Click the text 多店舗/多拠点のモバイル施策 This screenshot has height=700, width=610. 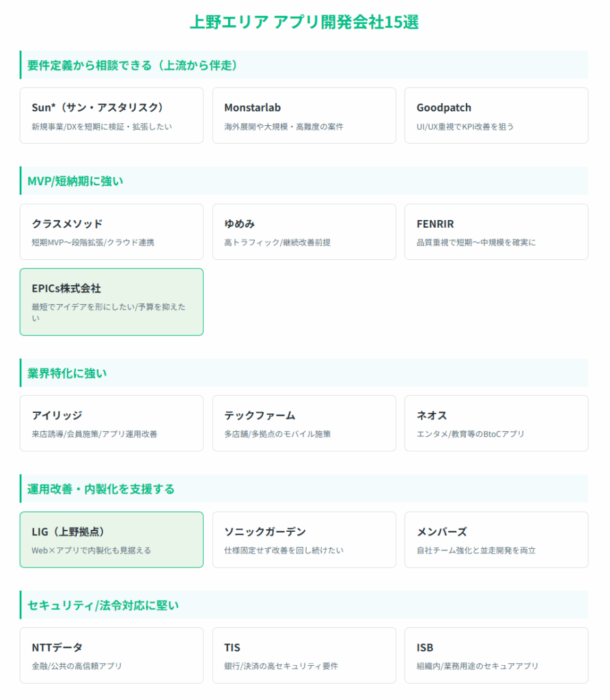[277, 434]
